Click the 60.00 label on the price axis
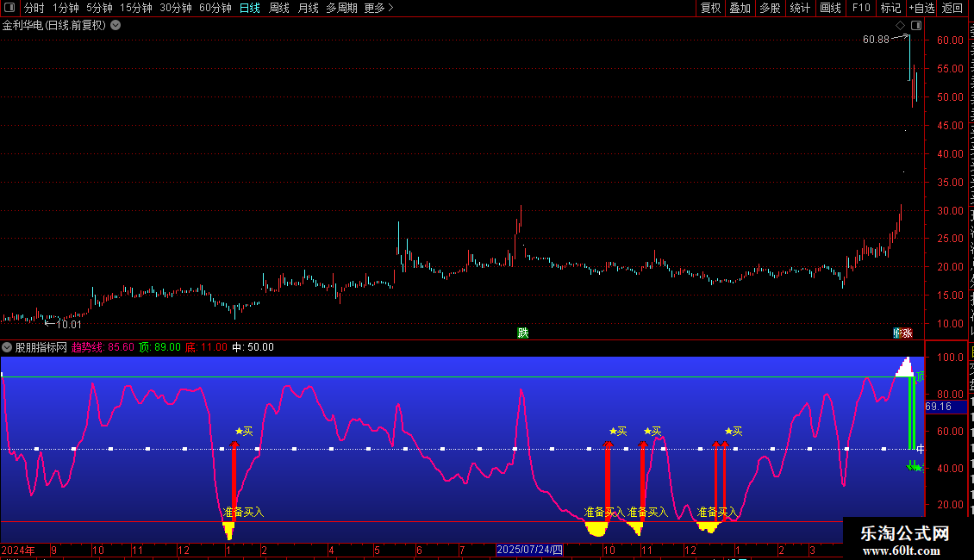The height and width of the screenshot is (560, 974). tap(950, 40)
